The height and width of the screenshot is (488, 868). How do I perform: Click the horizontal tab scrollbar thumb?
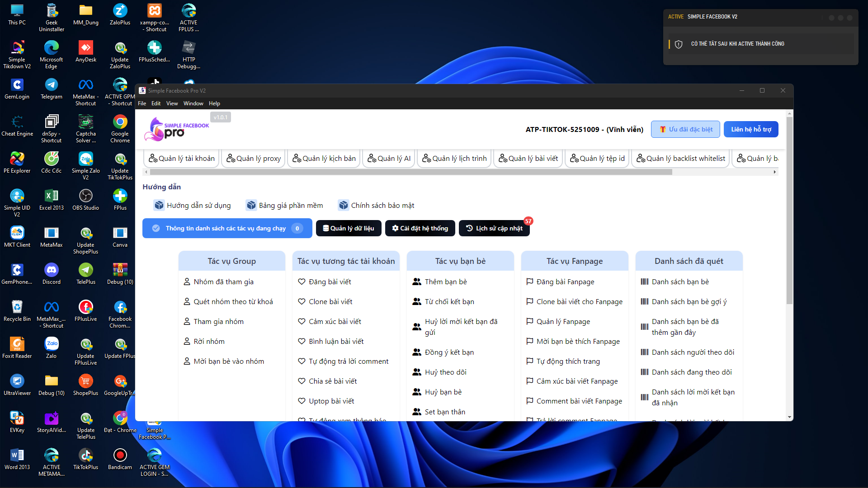(411, 172)
